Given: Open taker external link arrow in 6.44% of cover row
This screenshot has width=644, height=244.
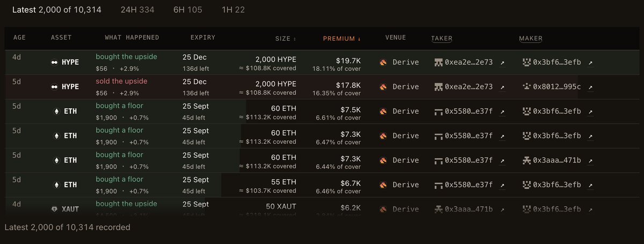Looking at the screenshot, I should pos(502,161).
